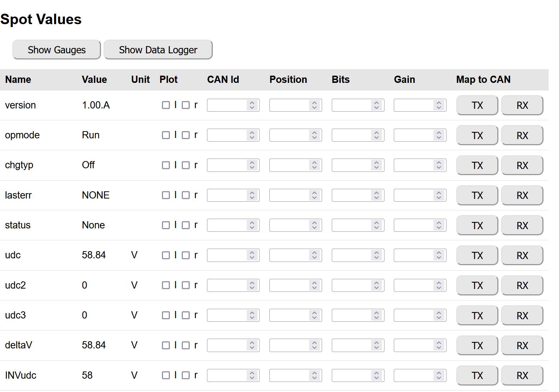Click the Show Gauges button
The height and width of the screenshot is (392, 559).
point(56,50)
